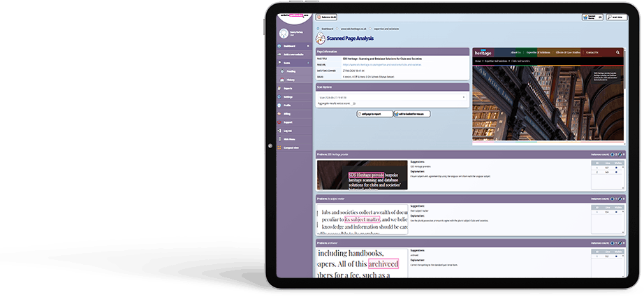
Task: Click the Compact view icon
Action: pos(279,147)
